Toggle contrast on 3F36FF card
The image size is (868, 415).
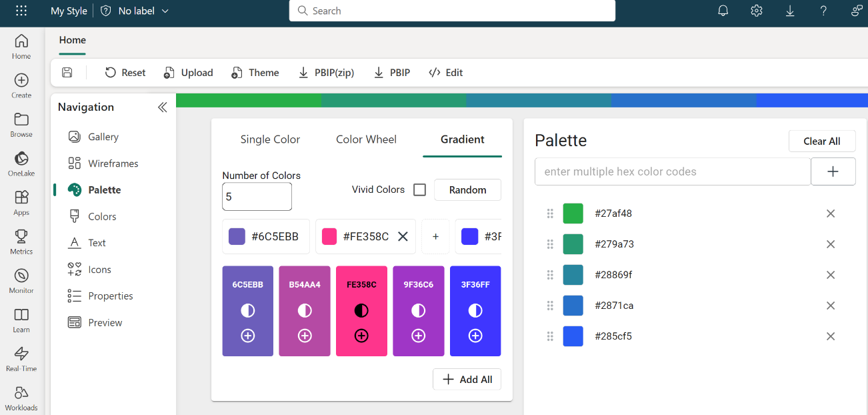tap(475, 310)
